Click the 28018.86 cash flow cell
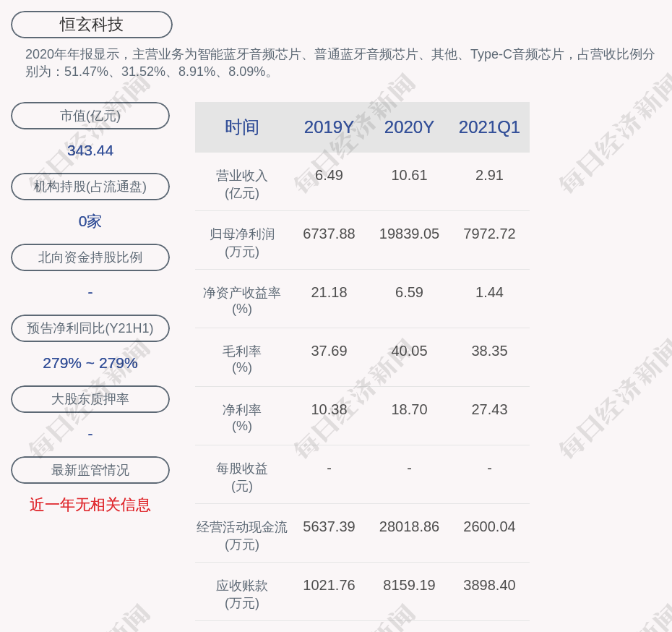 [x=409, y=526]
